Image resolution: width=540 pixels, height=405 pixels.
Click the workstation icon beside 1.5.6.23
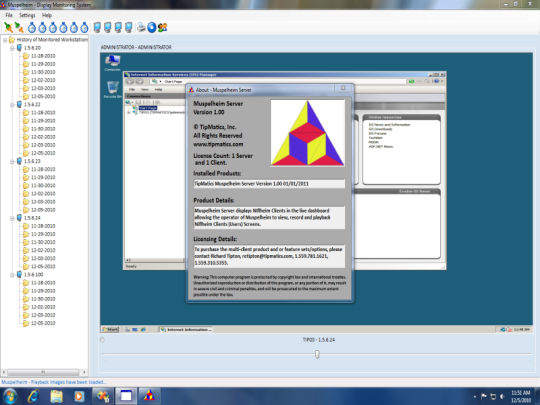click(19, 161)
